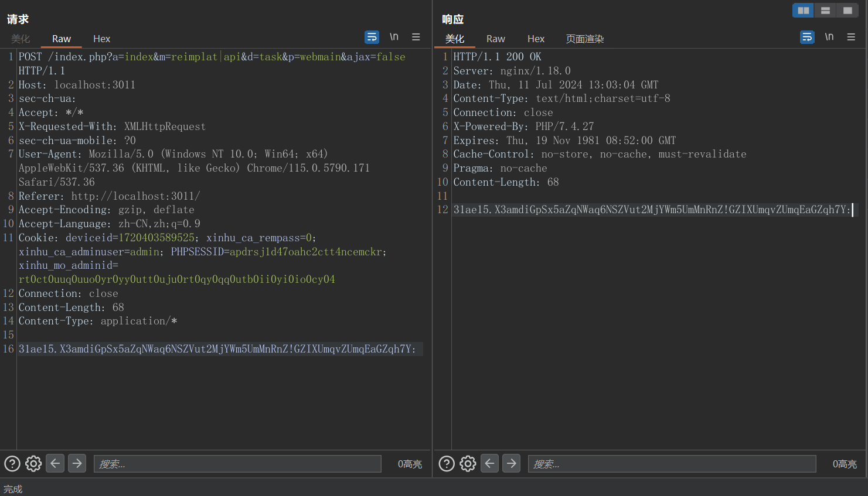
Task: Open response search settings gear
Action: [x=468, y=464]
